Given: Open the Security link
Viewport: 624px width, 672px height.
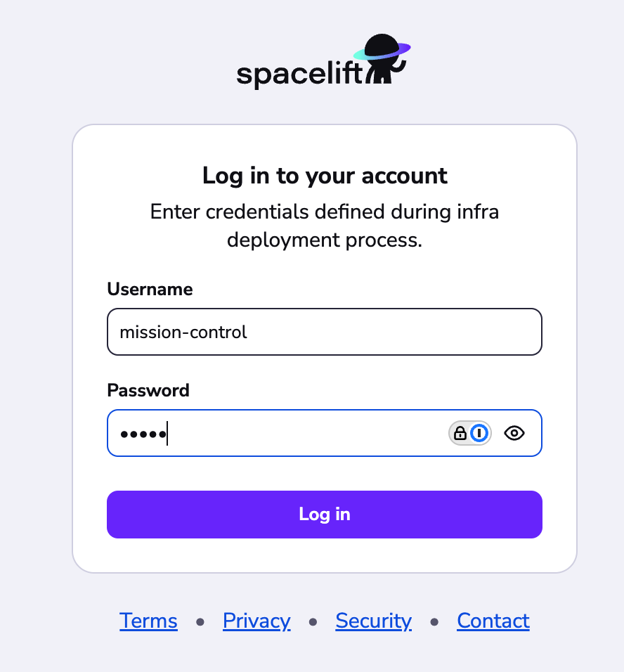Looking at the screenshot, I should coord(373,621).
